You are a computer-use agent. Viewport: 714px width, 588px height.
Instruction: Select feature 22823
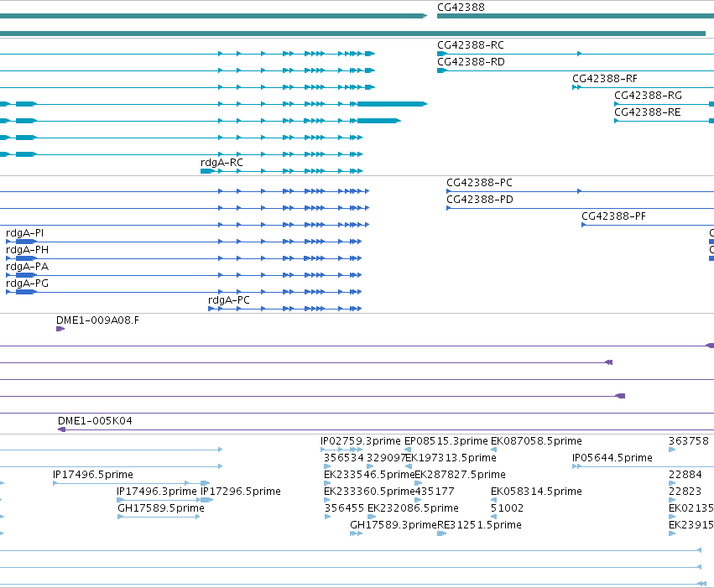[685, 492]
